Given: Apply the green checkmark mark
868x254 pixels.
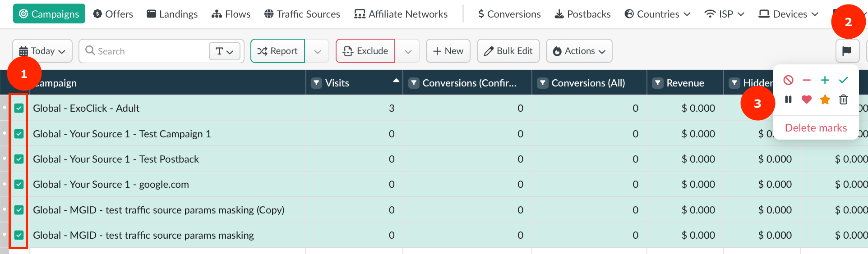Looking at the screenshot, I should pyautogui.click(x=843, y=80).
